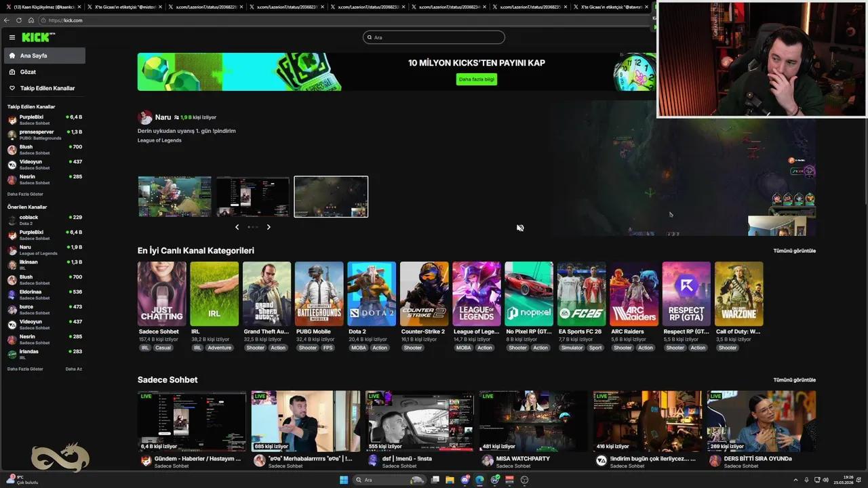The width and height of the screenshot is (868, 488).
Task: Unmute the featured stream preview
Action: [x=520, y=228]
